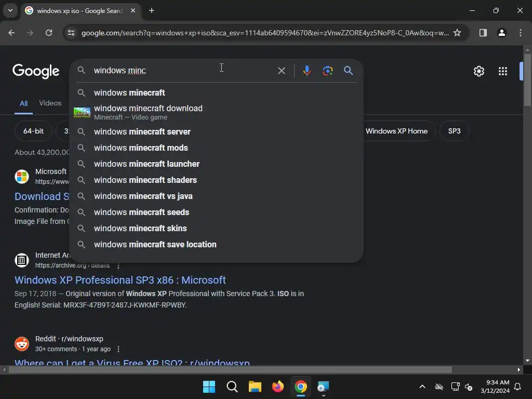Click the Chrome taskbar icon
This screenshot has width=532, height=399.
click(301, 387)
